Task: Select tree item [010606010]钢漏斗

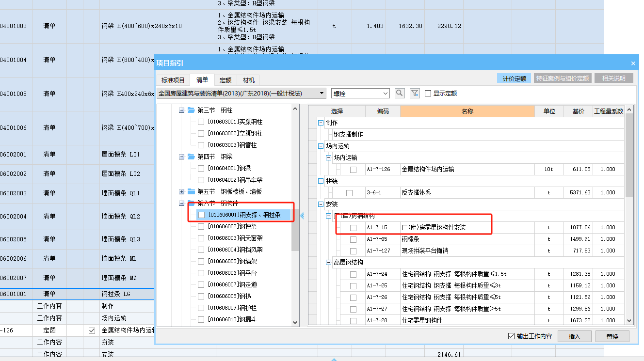Action: click(x=232, y=319)
